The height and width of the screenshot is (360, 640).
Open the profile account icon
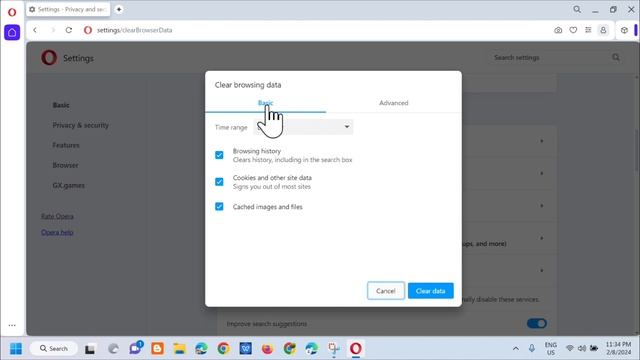tap(603, 30)
